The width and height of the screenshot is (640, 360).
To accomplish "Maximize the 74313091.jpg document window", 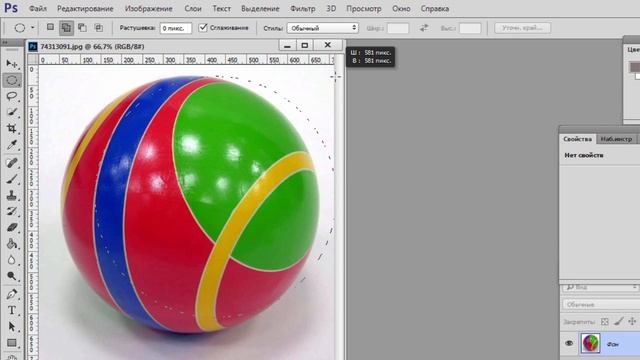I will coord(304,45).
